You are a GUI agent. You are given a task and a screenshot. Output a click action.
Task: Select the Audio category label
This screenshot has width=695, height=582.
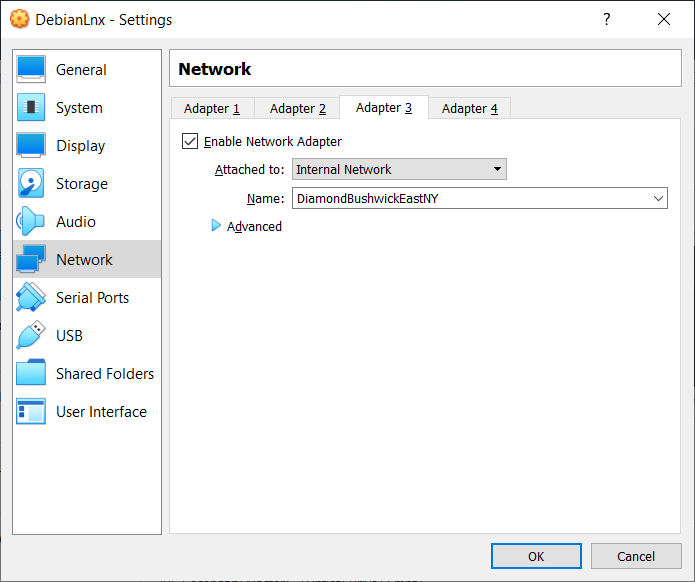(76, 222)
